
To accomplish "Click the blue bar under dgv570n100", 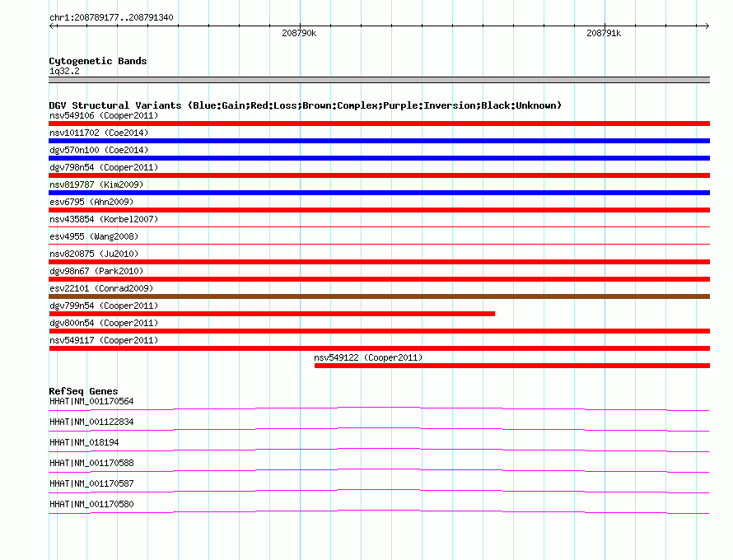I will [379, 158].
